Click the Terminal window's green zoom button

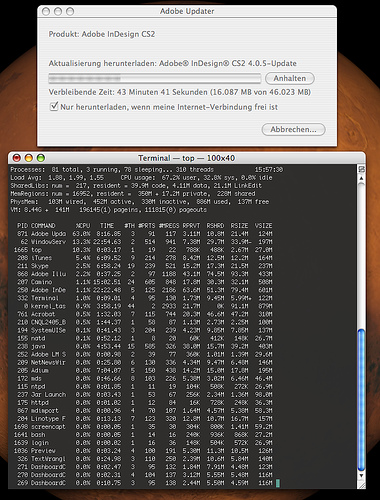[x=41, y=158]
